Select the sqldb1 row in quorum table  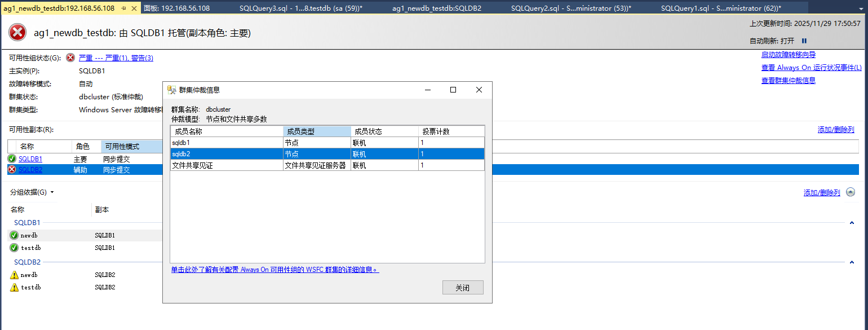[327, 143]
